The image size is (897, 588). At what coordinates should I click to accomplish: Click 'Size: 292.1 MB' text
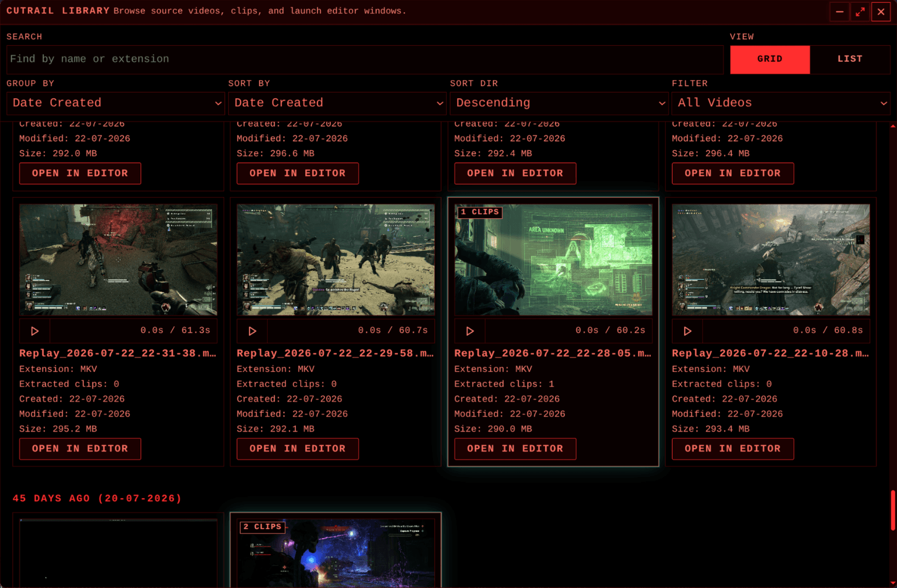pos(275,429)
